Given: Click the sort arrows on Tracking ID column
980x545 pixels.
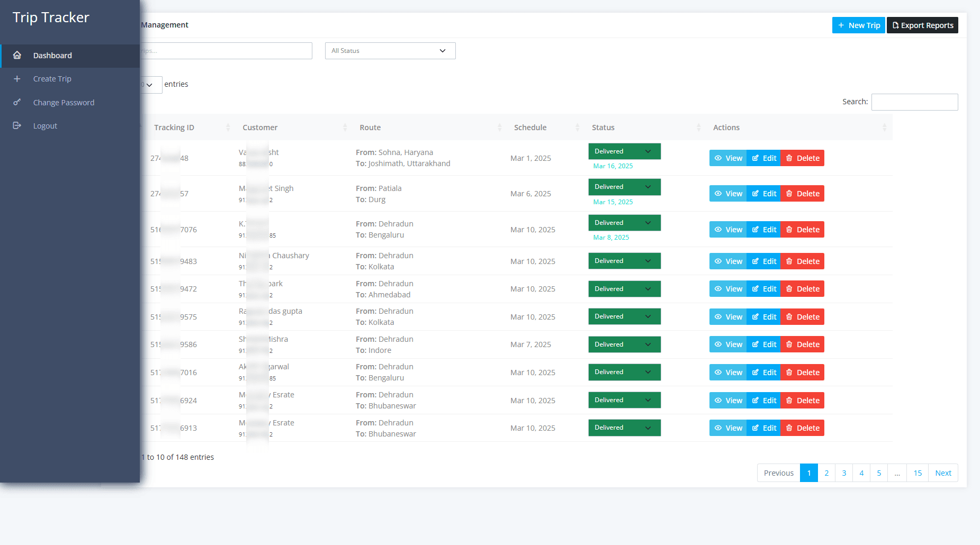Looking at the screenshot, I should [x=228, y=128].
